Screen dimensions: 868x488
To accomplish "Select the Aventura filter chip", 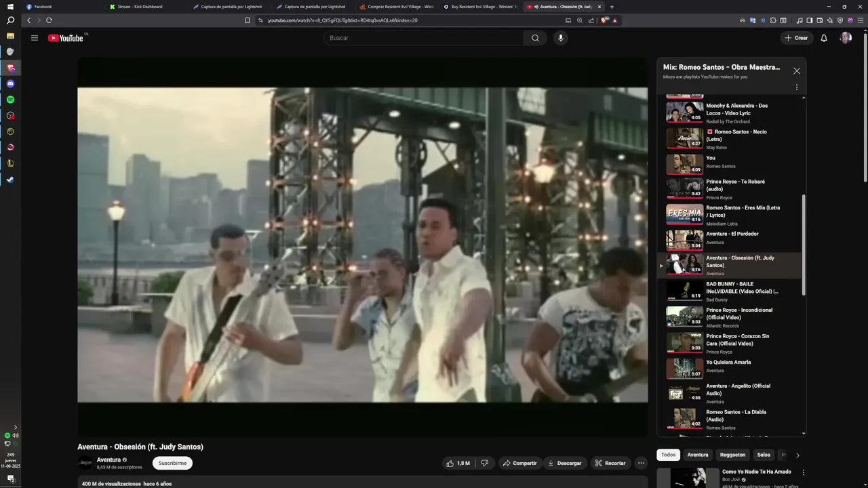I will [697, 455].
